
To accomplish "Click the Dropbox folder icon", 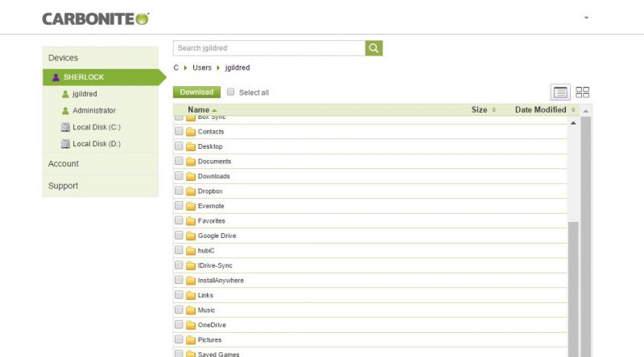I will 191,191.
